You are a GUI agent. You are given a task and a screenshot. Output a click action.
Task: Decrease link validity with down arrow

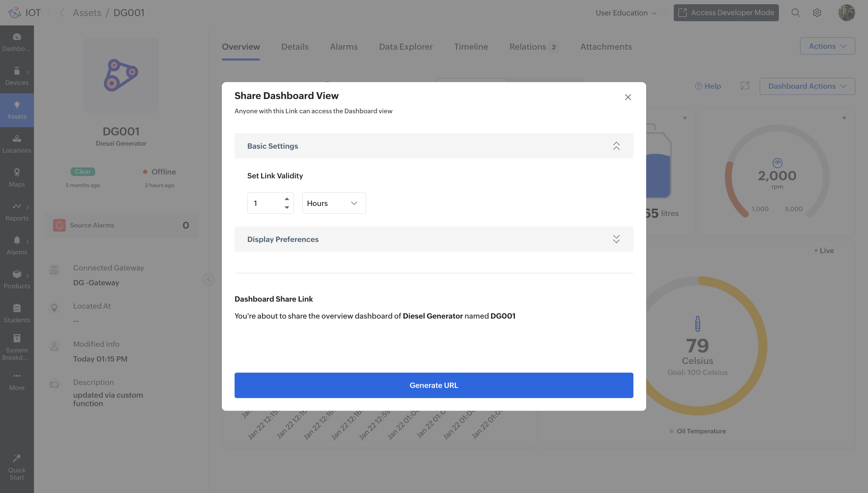(287, 207)
